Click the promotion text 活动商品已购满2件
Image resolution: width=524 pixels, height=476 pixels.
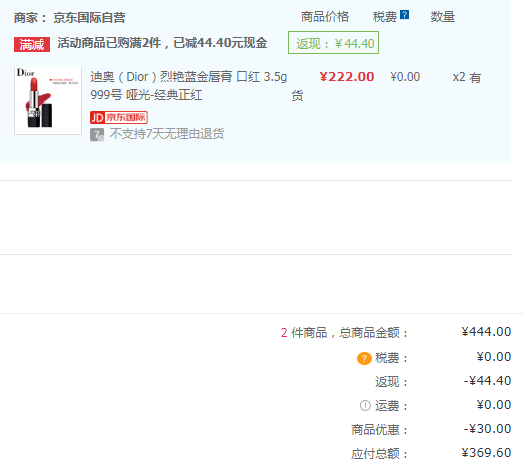109,43
